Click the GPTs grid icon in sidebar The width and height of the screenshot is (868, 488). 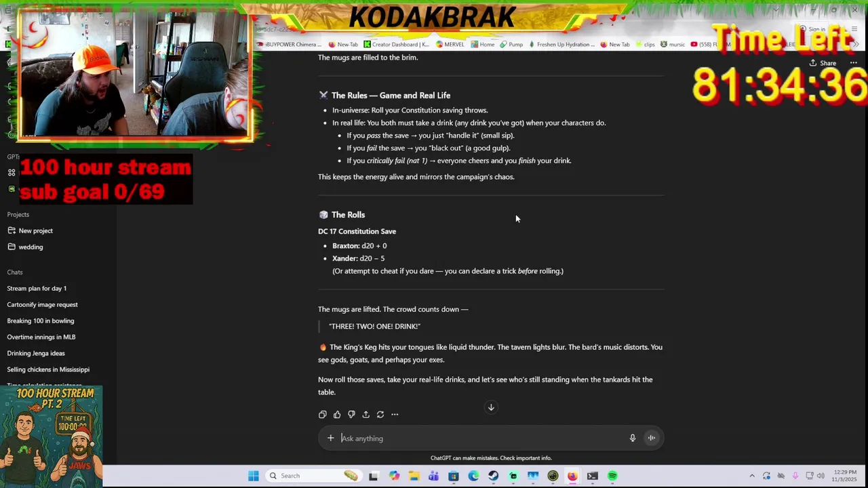pyautogui.click(x=12, y=173)
